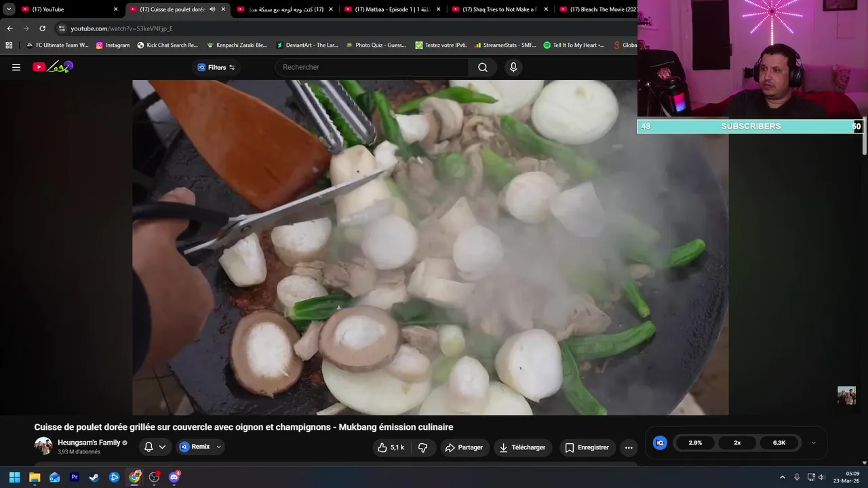Open the Windows Start menu

[14, 477]
